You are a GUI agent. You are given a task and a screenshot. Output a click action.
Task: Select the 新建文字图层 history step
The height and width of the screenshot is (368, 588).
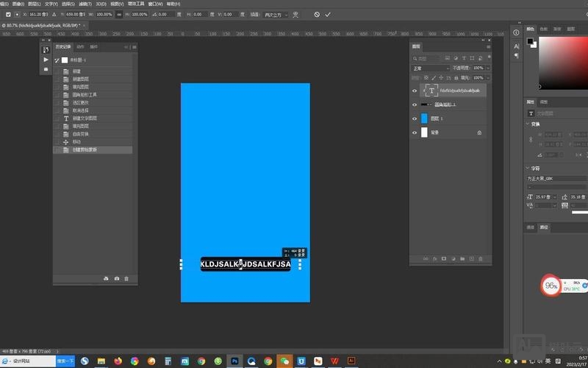tap(85, 118)
